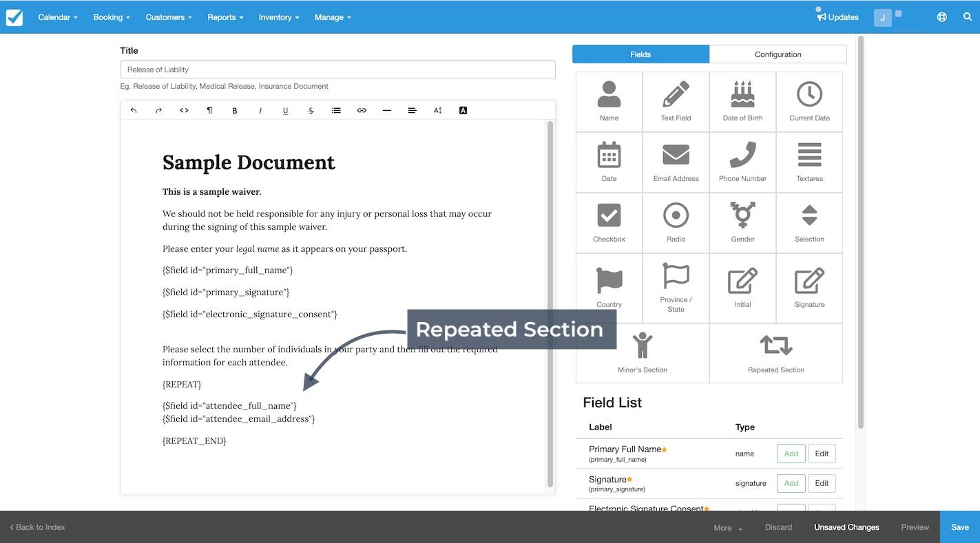Open the search icon in header
This screenshot has width=980, height=543.
968,17
